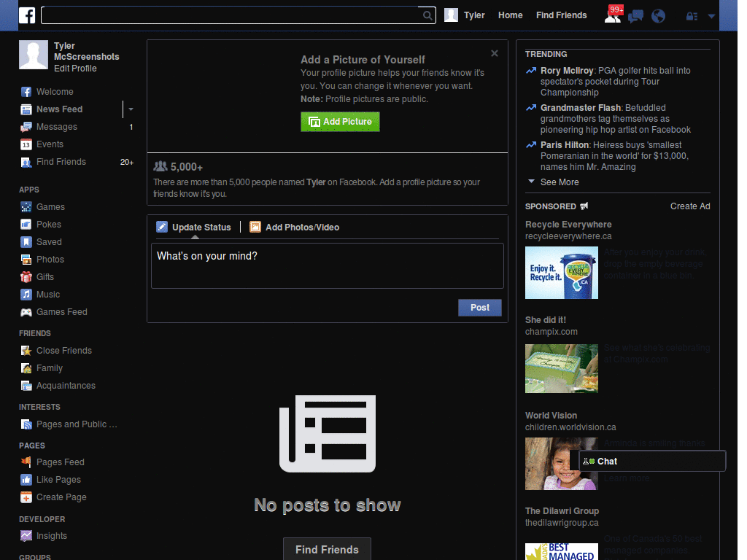
Task: Open the Paris Hilton trending story
Action: [x=614, y=156]
